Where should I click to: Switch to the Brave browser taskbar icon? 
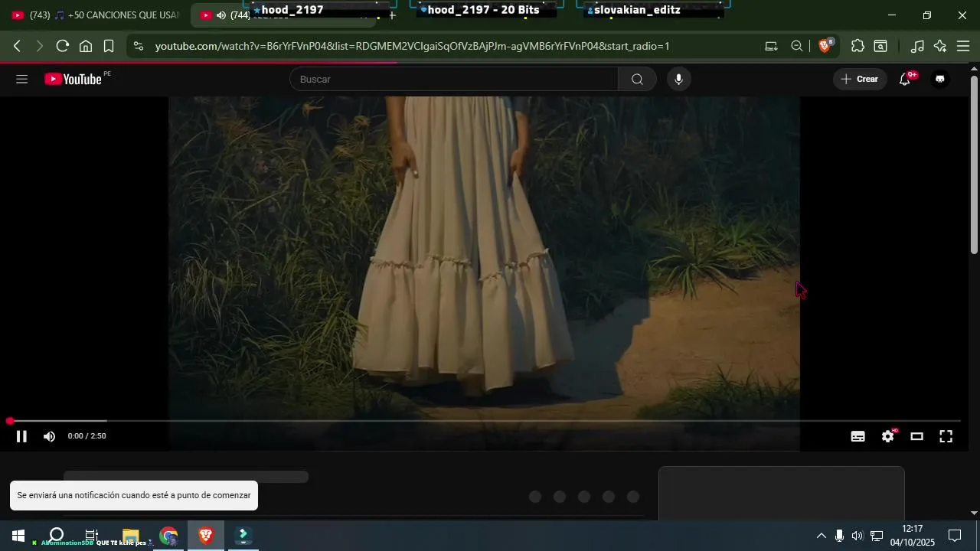[206, 536]
